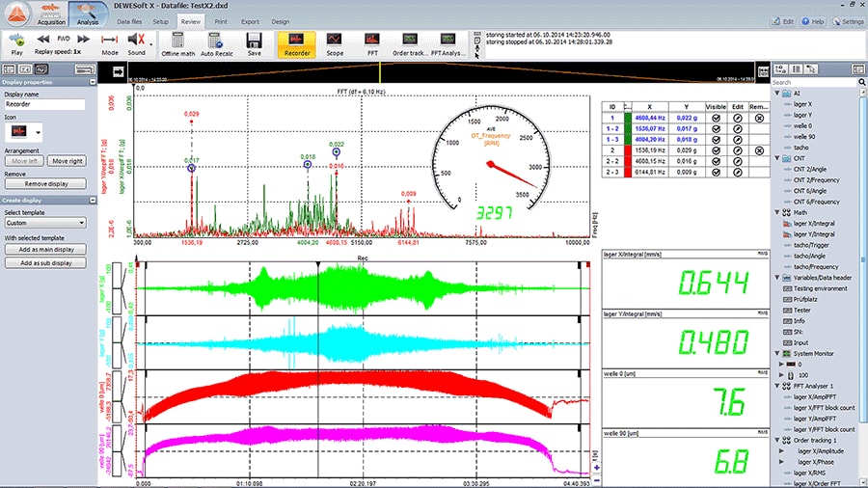868x488 pixels.
Task: Open the display Icon dropdown
Action: (x=38, y=132)
